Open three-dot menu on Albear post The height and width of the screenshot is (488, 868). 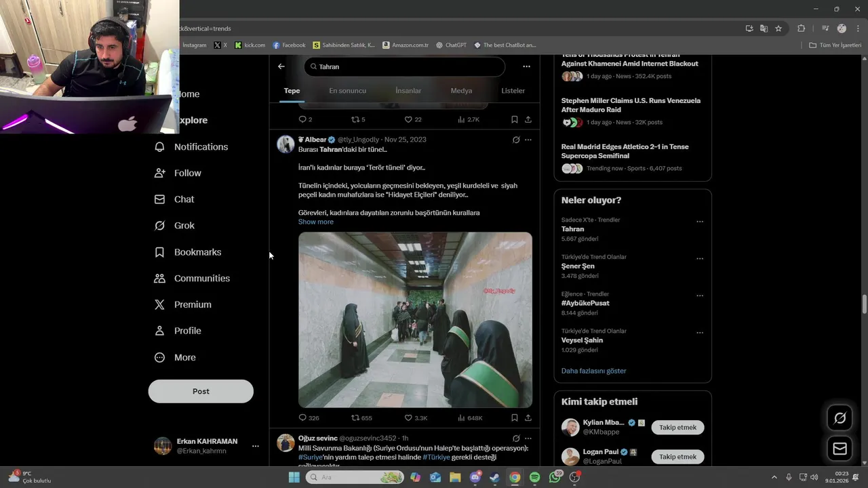coord(528,140)
